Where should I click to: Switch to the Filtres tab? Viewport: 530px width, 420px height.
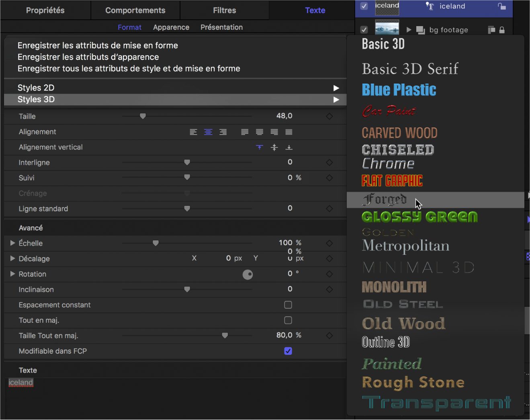(x=224, y=10)
